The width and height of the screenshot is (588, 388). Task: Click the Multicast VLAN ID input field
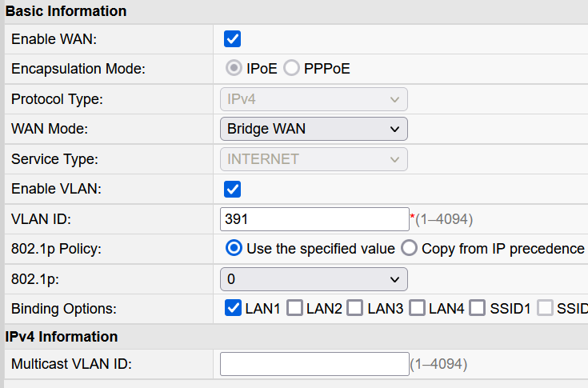314,364
